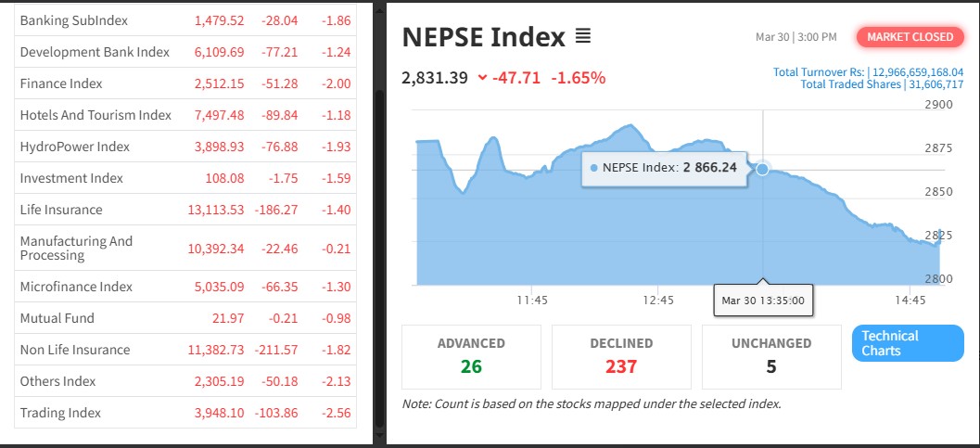
Task: Open Technical Charts
Action: point(907,343)
